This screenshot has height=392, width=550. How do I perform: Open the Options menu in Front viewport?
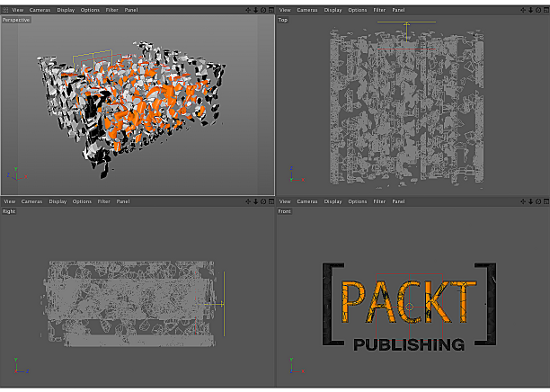coord(357,201)
